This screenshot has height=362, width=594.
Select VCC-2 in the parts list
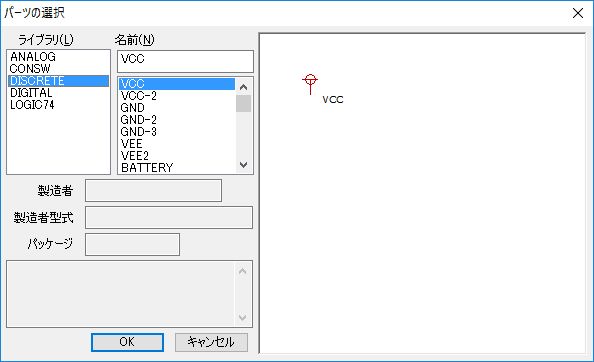177,96
